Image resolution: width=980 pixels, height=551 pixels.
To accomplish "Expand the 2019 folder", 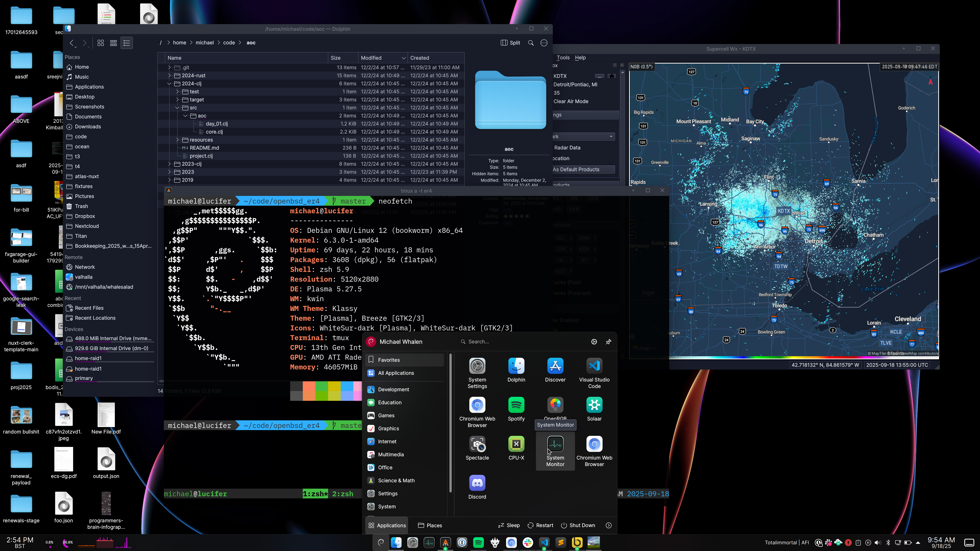I will [169, 180].
